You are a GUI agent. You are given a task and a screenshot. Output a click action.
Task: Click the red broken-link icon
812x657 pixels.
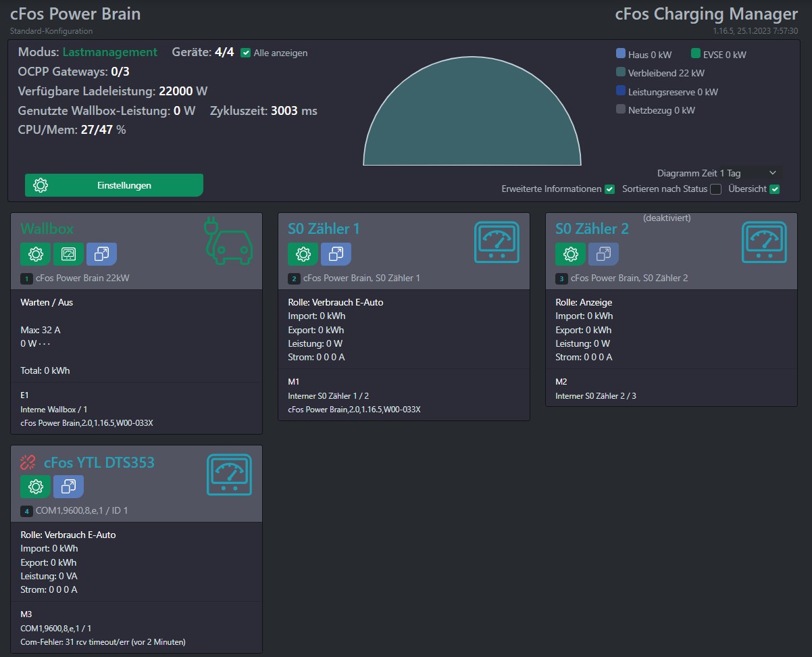(28, 462)
